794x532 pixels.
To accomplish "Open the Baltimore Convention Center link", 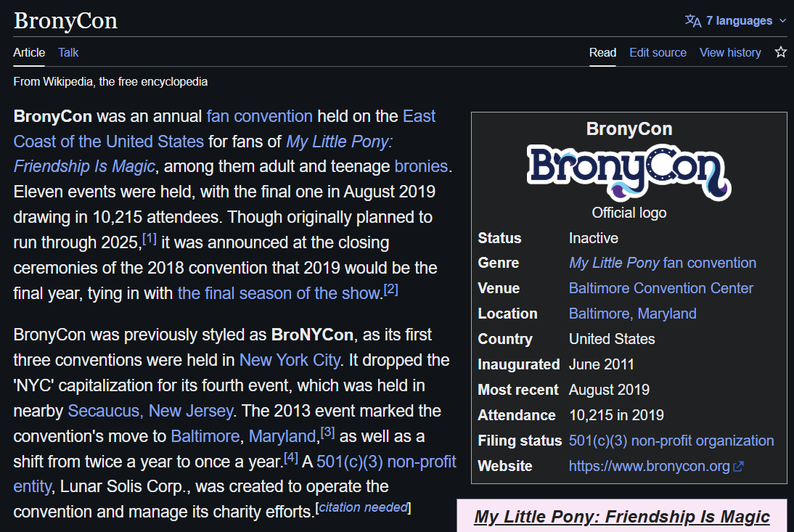I will click(x=661, y=289).
